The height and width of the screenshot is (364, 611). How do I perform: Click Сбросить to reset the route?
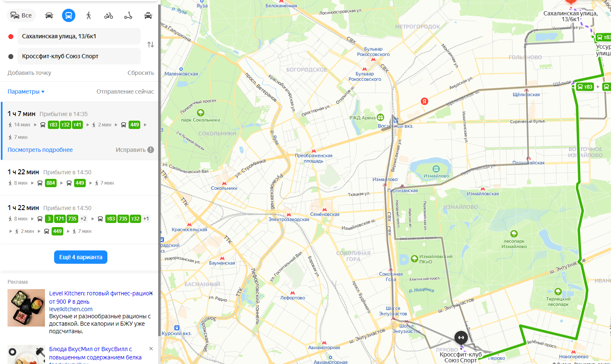[141, 73]
